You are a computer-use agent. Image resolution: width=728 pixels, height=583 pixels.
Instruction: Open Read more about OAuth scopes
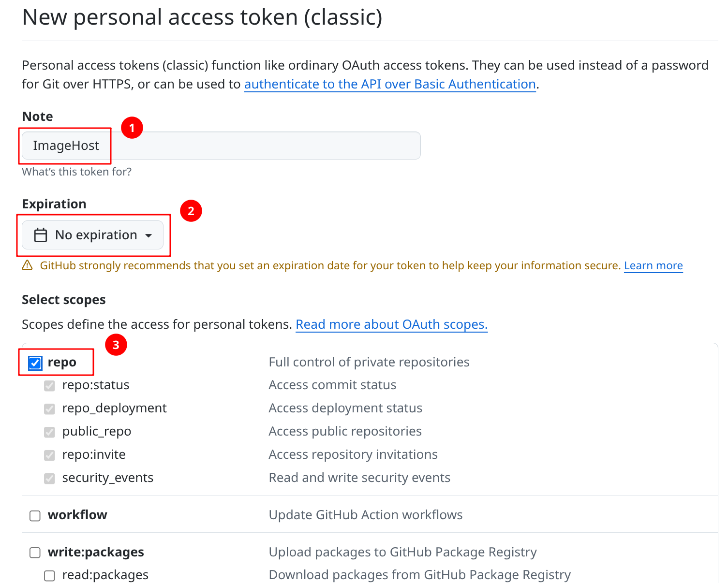pyautogui.click(x=391, y=324)
